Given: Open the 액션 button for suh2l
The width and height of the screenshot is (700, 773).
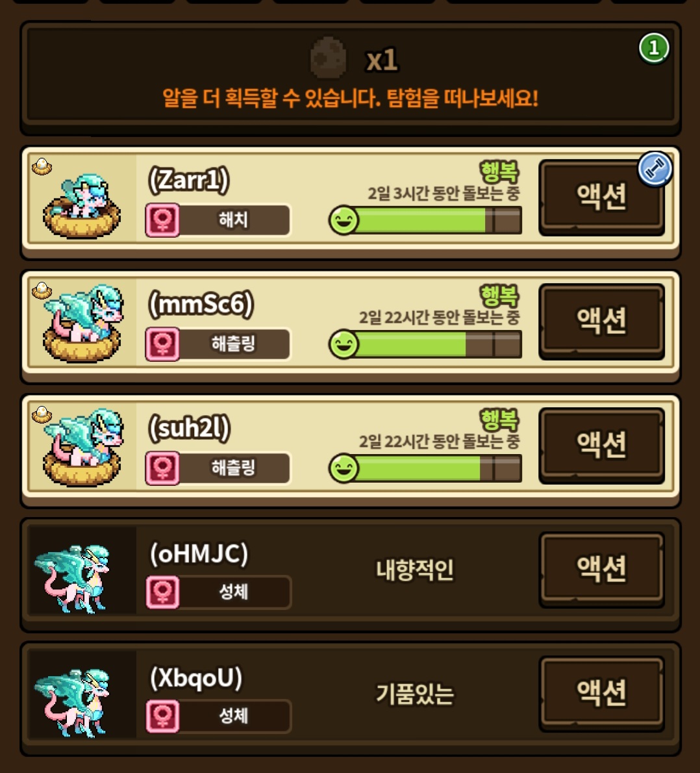Looking at the screenshot, I should click(x=601, y=445).
